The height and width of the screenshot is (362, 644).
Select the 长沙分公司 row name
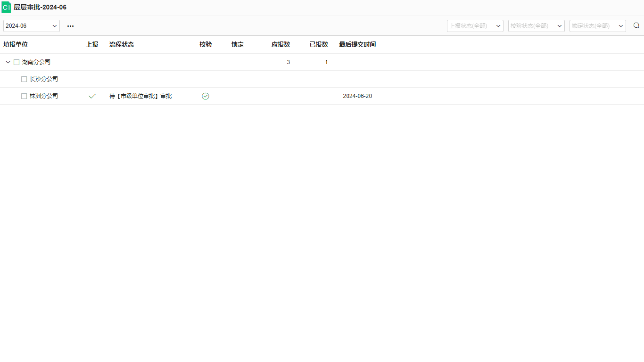[x=44, y=79]
